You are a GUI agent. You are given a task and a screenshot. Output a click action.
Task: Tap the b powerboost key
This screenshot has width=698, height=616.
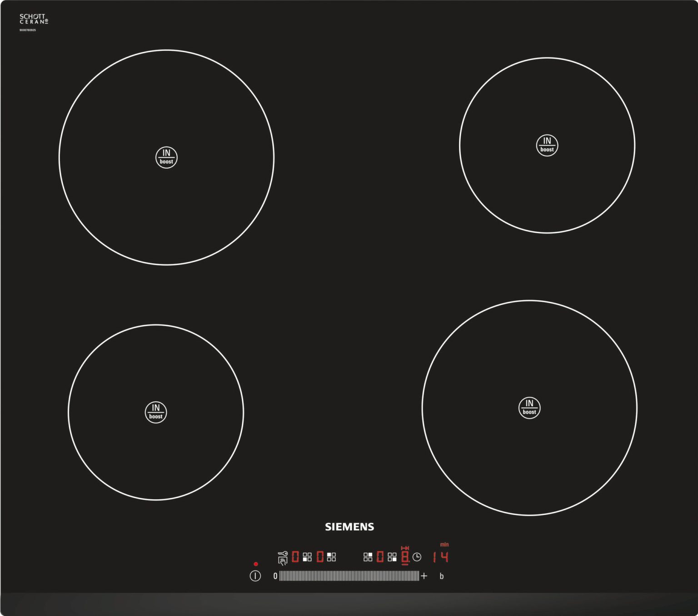442,576
